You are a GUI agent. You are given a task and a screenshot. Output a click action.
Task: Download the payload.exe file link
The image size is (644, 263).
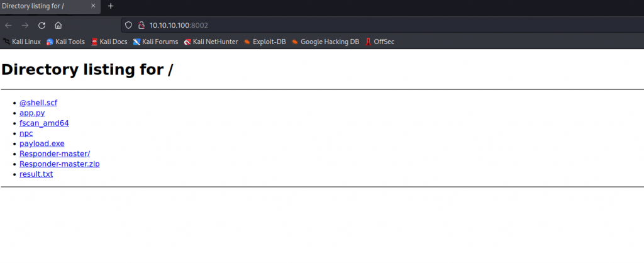point(42,143)
